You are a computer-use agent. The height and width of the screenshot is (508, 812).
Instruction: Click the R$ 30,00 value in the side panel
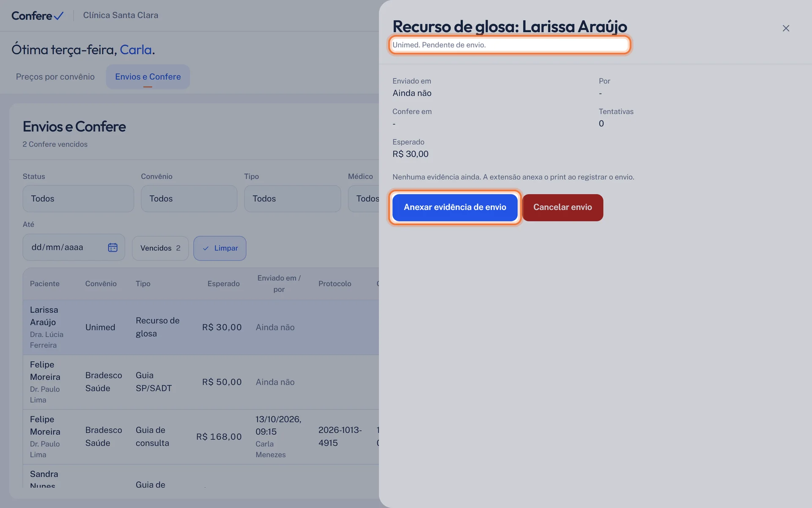click(x=410, y=154)
